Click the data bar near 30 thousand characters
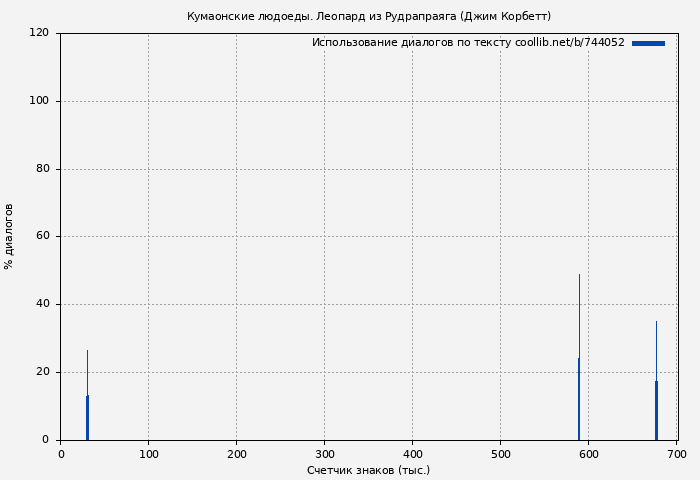This screenshot has width=700, height=480. pyautogui.click(x=87, y=417)
